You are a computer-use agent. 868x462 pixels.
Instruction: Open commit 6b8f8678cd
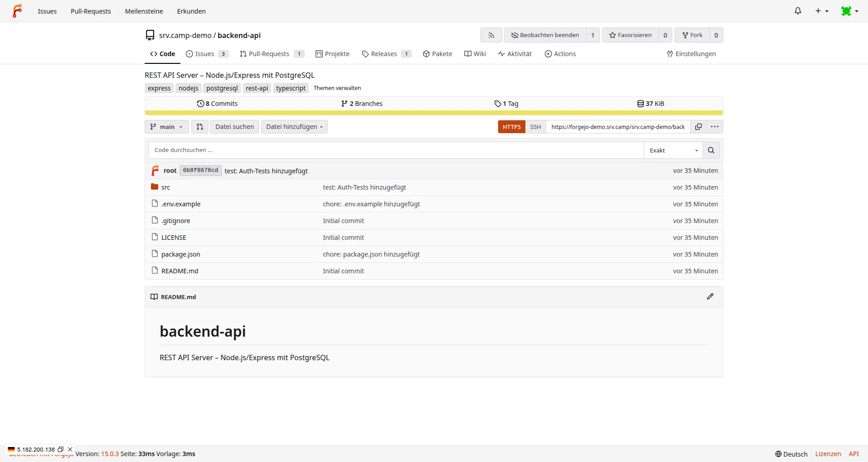[201, 171]
